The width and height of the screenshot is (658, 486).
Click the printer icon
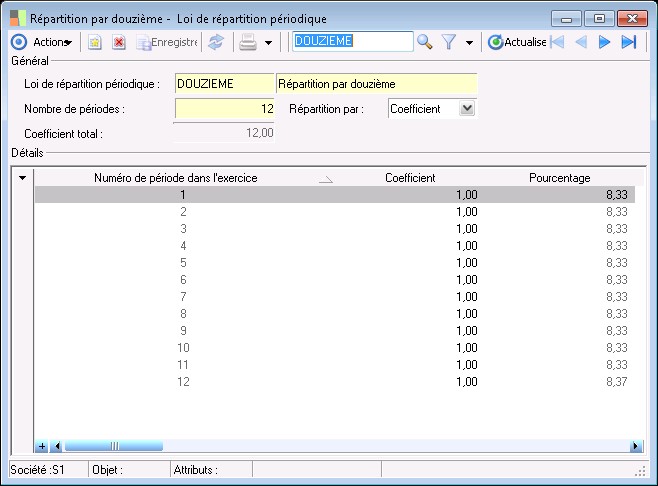pos(248,42)
